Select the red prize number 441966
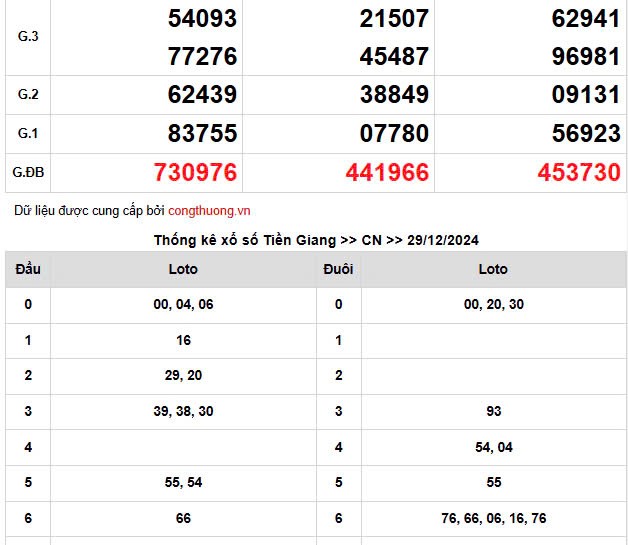The image size is (628, 545). 387,173
